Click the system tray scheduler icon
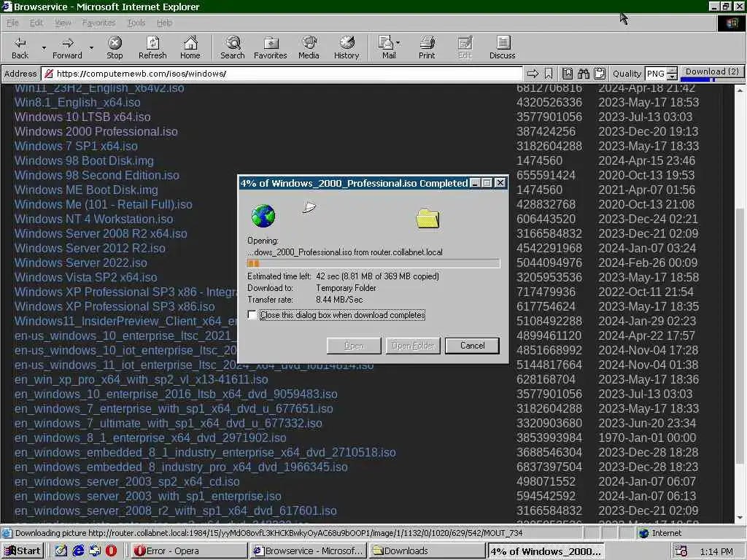Screen dimensions: 747x560 click(x=681, y=551)
